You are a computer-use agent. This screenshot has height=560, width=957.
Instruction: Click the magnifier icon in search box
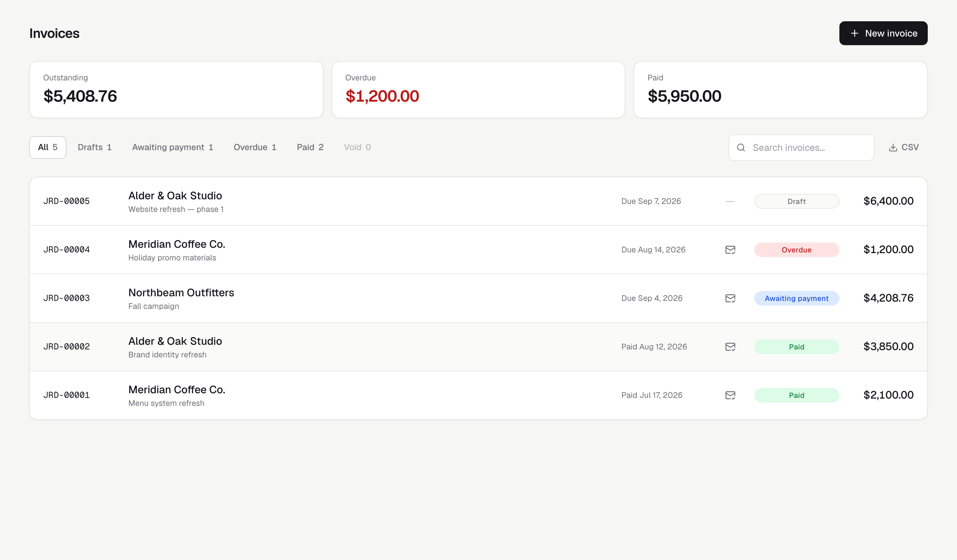(741, 148)
